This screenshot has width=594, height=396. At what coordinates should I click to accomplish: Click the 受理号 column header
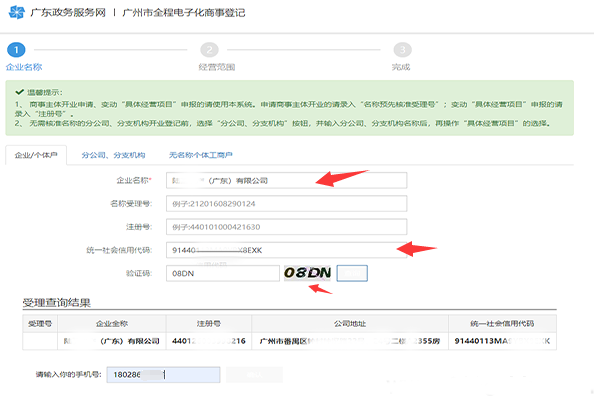click(40, 324)
